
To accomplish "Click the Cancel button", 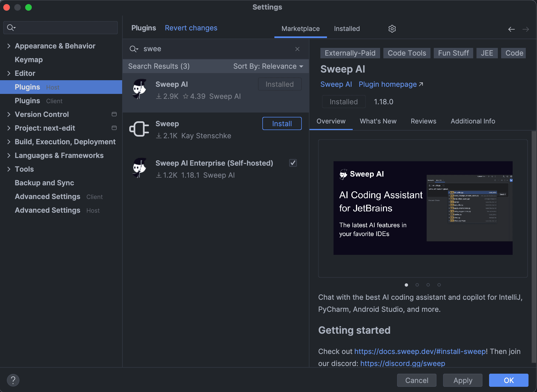I will [x=417, y=380].
